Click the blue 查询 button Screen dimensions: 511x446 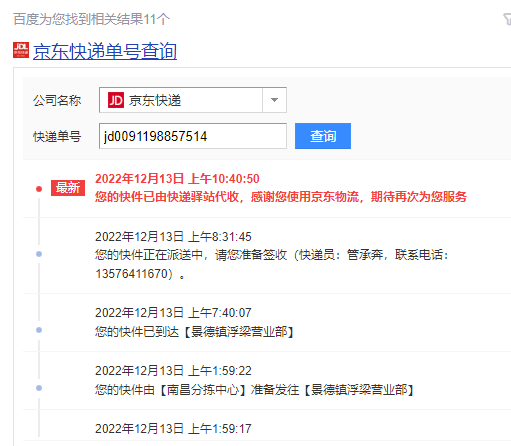323,136
